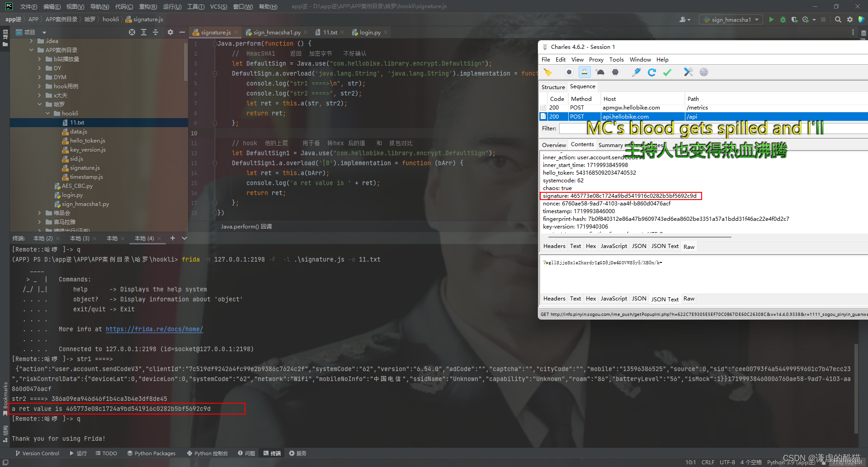The height and width of the screenshot is (467, 868).
Task: Open frida.re docs link in terminal
Action: pyautogui.click(x=154, y=329)
